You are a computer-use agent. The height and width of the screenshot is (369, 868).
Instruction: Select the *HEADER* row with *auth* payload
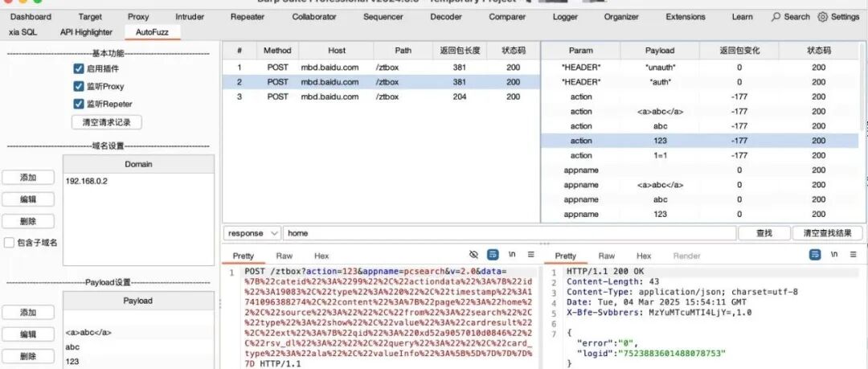[700, 82]
